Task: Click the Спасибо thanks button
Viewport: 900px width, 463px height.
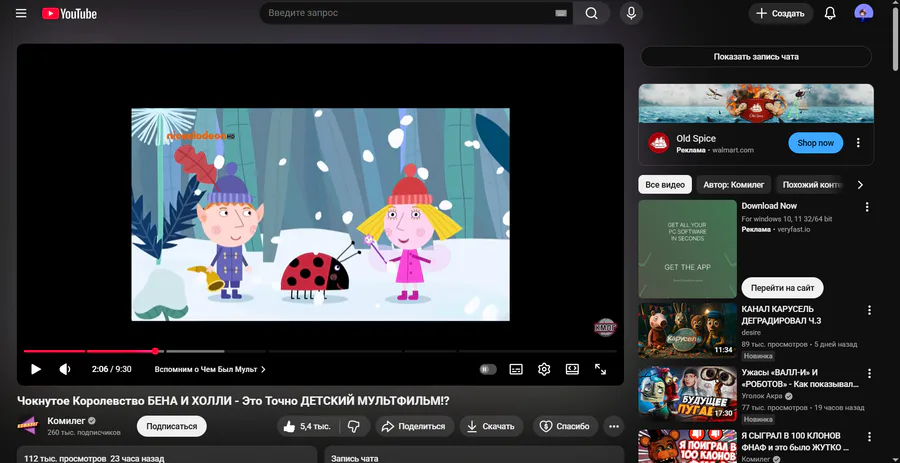Action: [x=565, y=426]
